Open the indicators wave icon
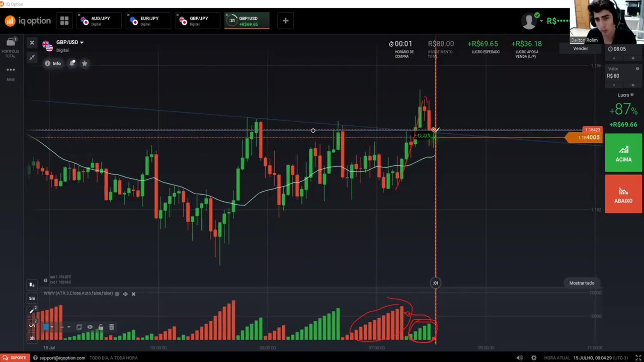This screenshot has height=362, width=644. [32, 325]
